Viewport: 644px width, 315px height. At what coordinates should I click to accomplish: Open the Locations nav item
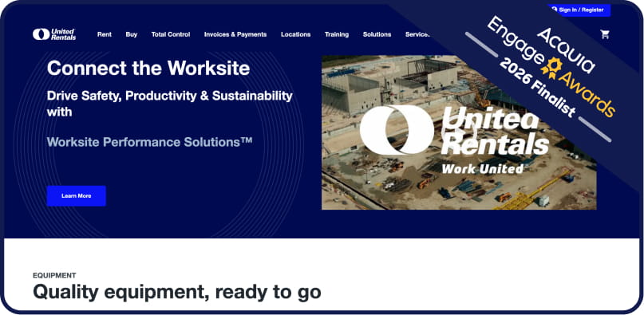(x=296, y=34)
